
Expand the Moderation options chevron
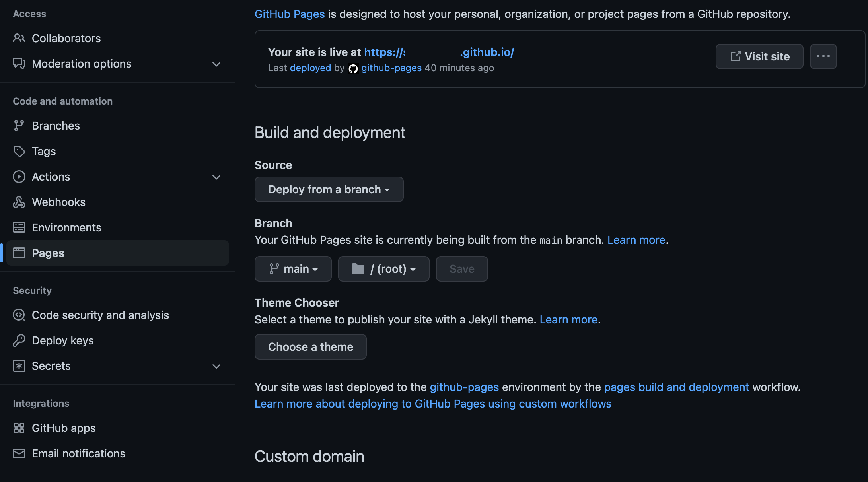[x=216, y=64]
